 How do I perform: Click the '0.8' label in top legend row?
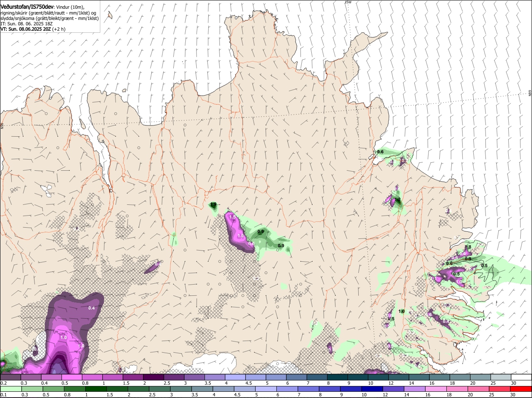(85, 383)
